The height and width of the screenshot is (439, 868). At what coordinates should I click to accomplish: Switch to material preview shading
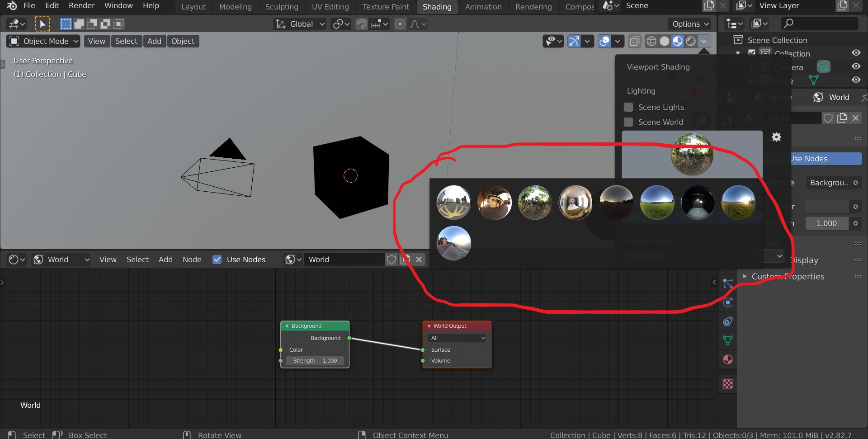pyautogui.click(x=678, y=41)
